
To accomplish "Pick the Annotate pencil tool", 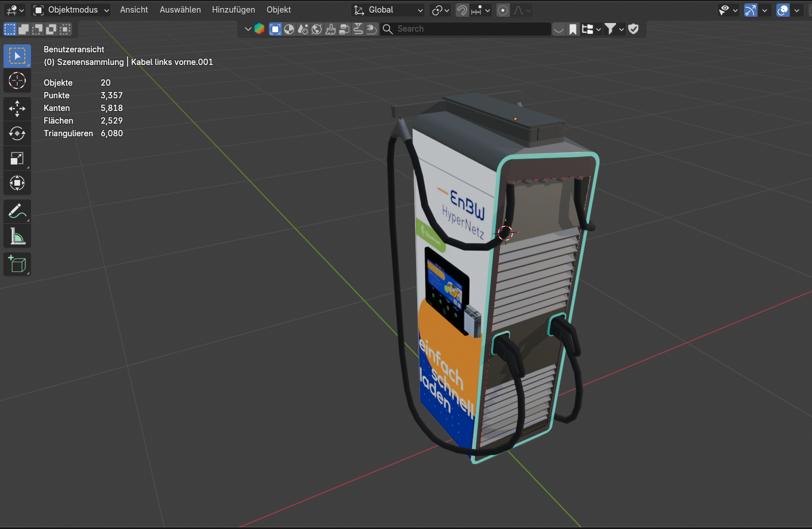I will click(17, 212).
